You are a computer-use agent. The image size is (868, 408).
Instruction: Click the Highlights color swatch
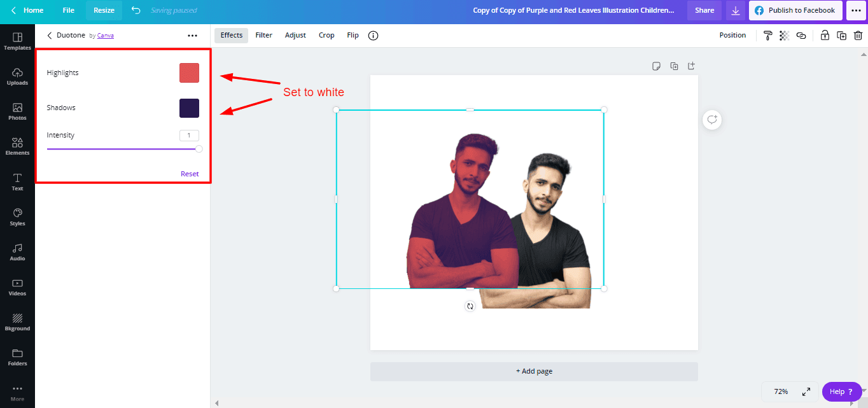point(189,73)
